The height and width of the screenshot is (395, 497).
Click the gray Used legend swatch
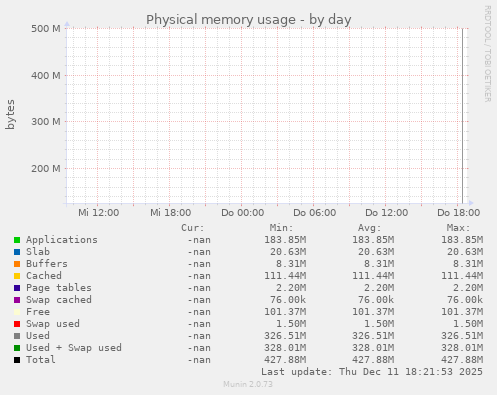pyautogui.click(x=17, y=336)
